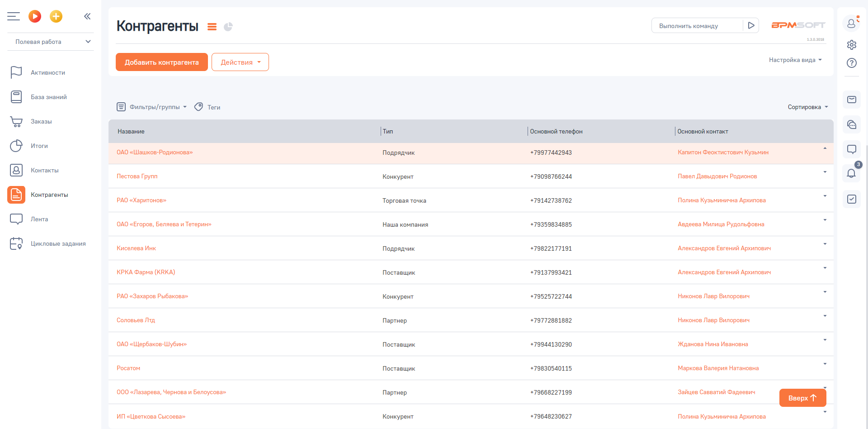Viewport: 868px width, 429px height.
Task: Click the orange play process button
Action: 35,16
